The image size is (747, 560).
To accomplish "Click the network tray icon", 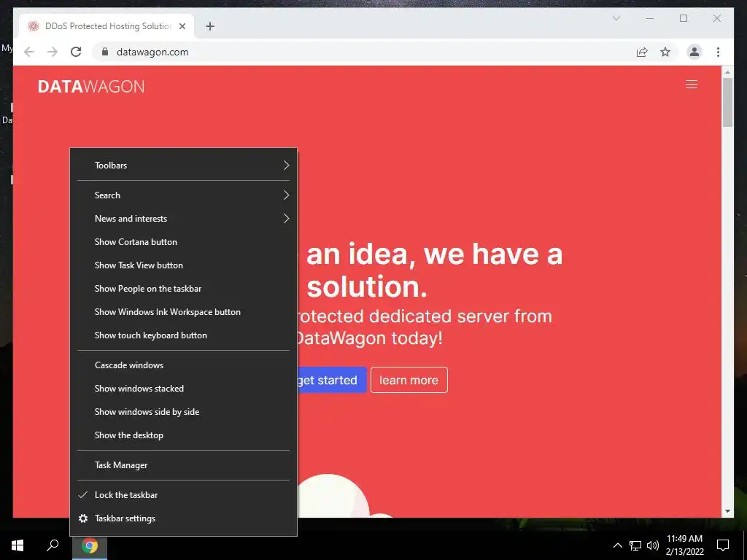I will coord(635,545).
